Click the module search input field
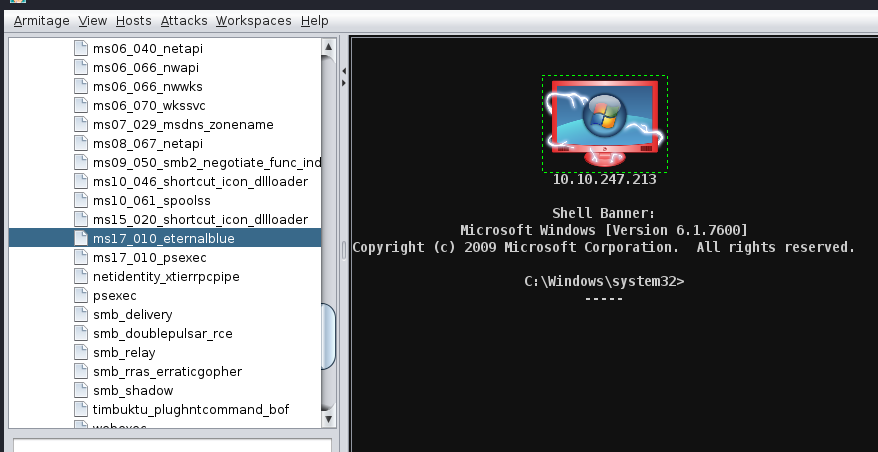This screenshot has width=878, height=452. click(x=170, y=445)
